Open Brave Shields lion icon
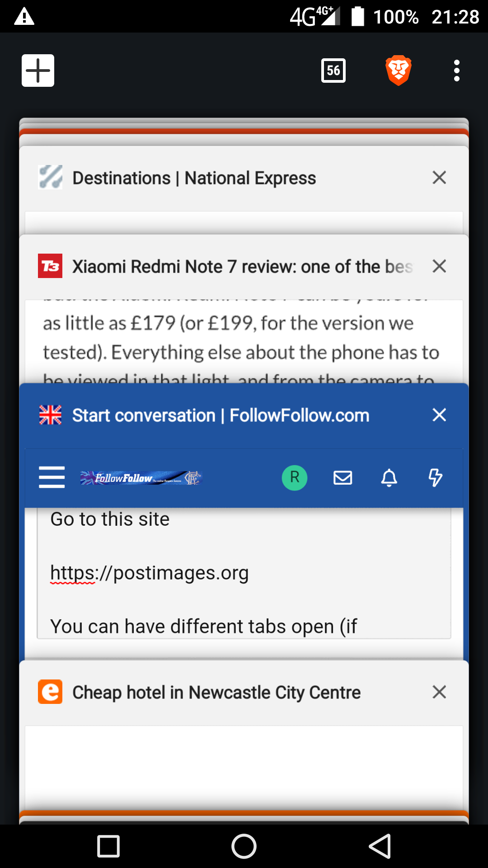 (399, 71)
